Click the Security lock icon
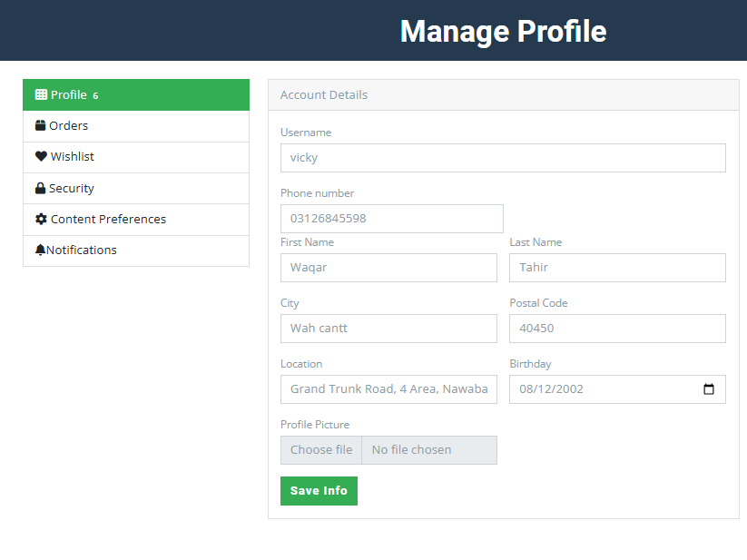747x560 pixels. tap(40, 188)
